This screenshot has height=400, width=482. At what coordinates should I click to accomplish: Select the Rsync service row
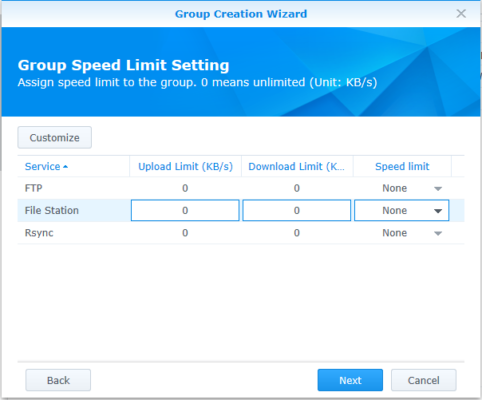coord(241,233)
